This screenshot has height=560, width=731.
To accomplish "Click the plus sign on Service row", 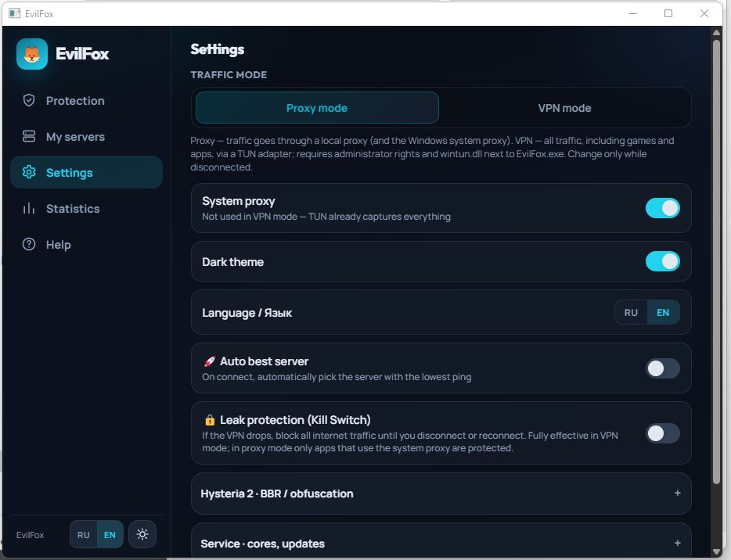I will [677, 543].
